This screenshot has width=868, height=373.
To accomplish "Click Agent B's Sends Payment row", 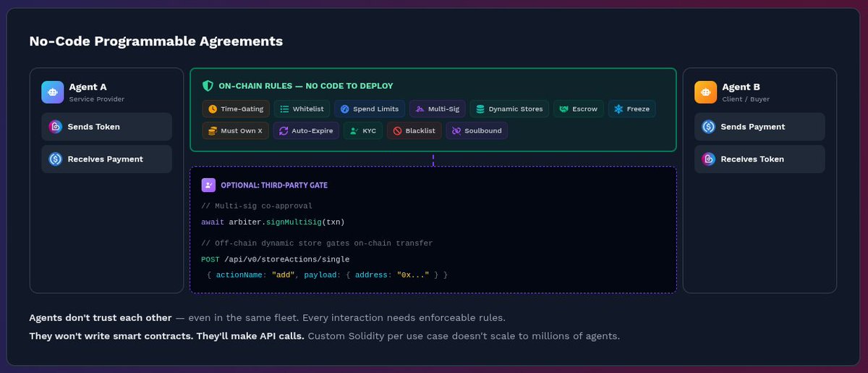I will [x=759, y=127].
